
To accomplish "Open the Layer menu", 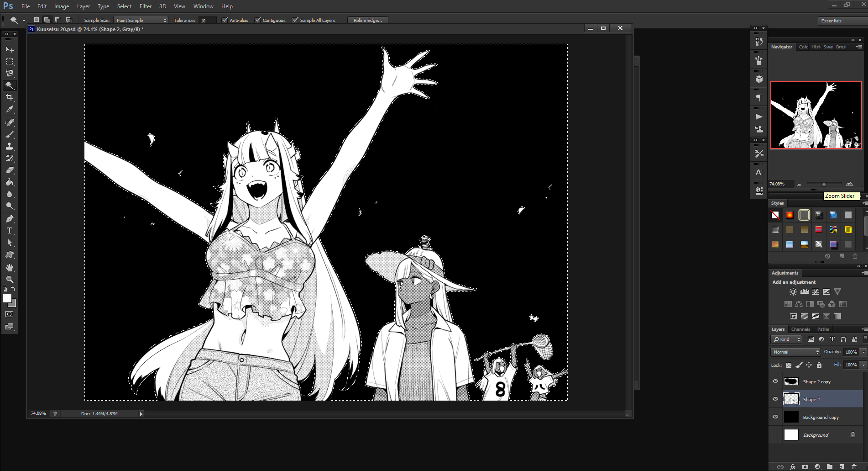I will point(84,6).
